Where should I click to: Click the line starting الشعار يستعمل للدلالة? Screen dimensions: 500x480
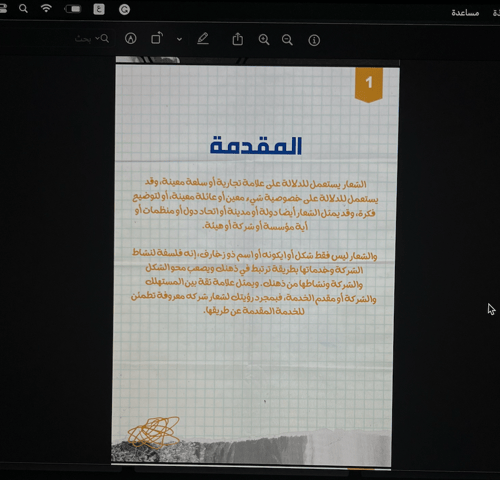[256, 183]
